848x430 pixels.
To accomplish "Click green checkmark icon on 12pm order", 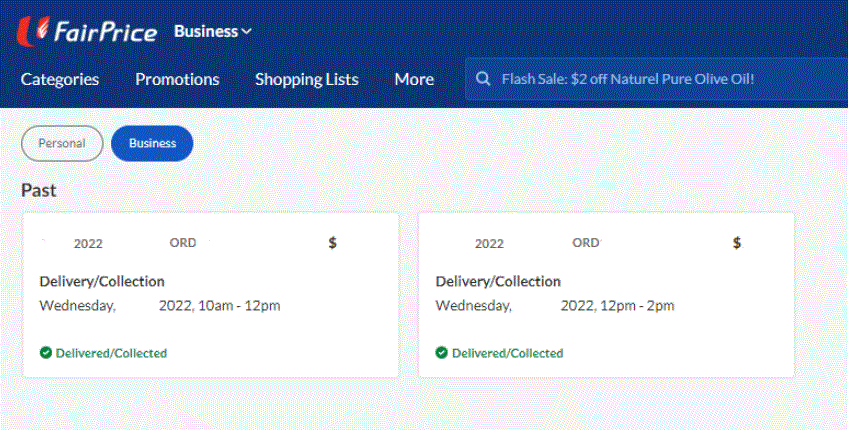I will 441,353.
